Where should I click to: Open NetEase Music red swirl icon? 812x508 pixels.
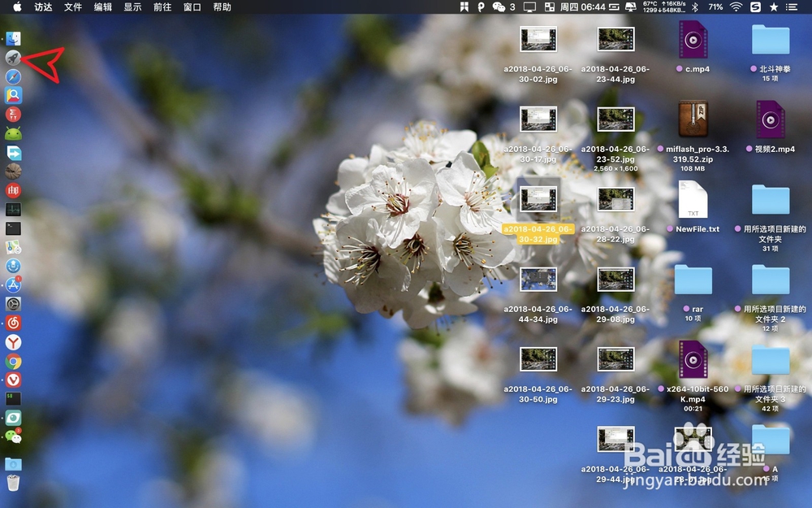(14, 323)
